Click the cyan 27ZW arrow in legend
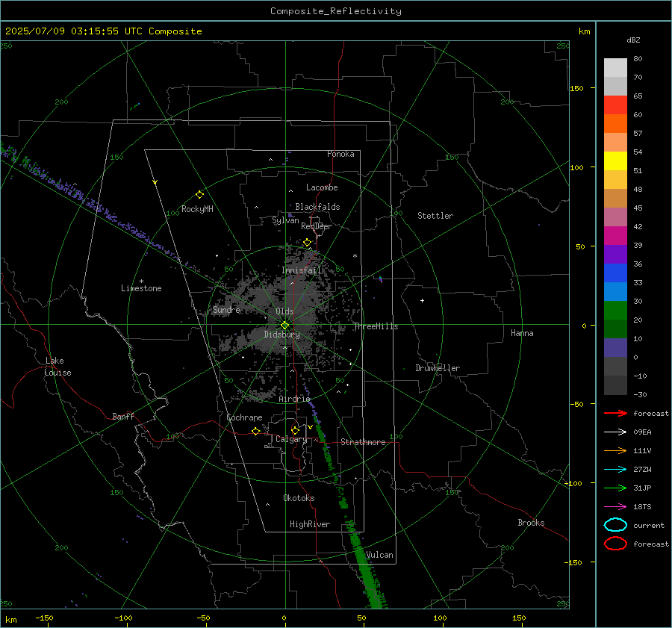 pyautogui.click(x=615, y=470)
